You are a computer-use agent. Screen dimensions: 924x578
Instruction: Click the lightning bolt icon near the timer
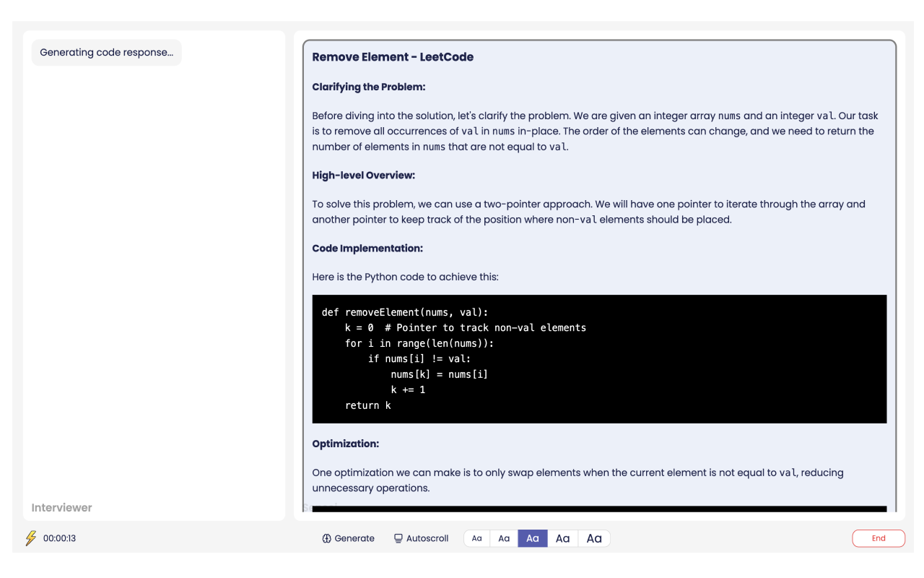(x=30, y=538)
